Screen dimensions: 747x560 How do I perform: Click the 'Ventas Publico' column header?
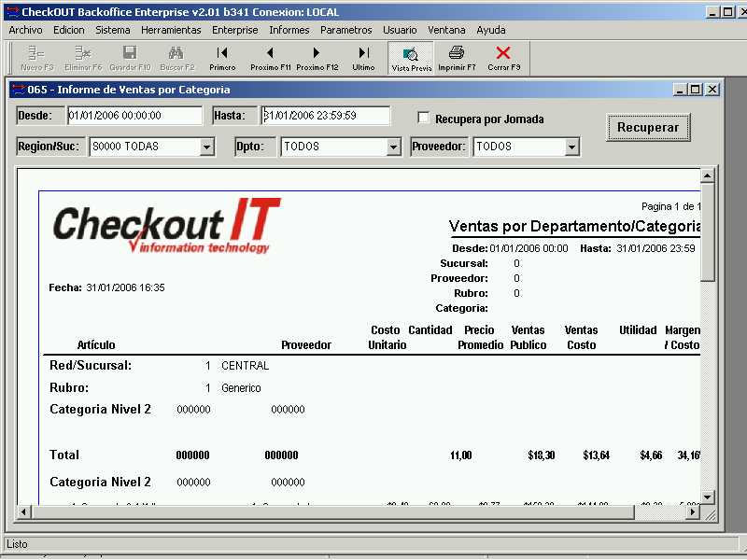click(x=529, y=338)
